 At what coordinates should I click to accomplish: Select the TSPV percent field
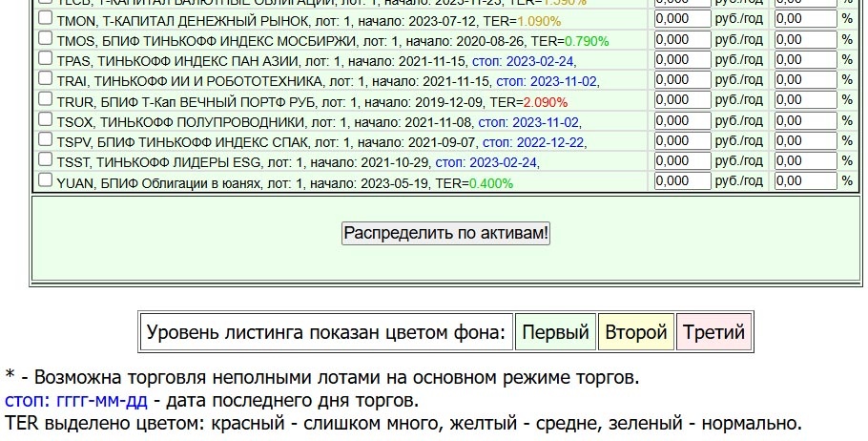pyautogui.click(x=805, y=140)
